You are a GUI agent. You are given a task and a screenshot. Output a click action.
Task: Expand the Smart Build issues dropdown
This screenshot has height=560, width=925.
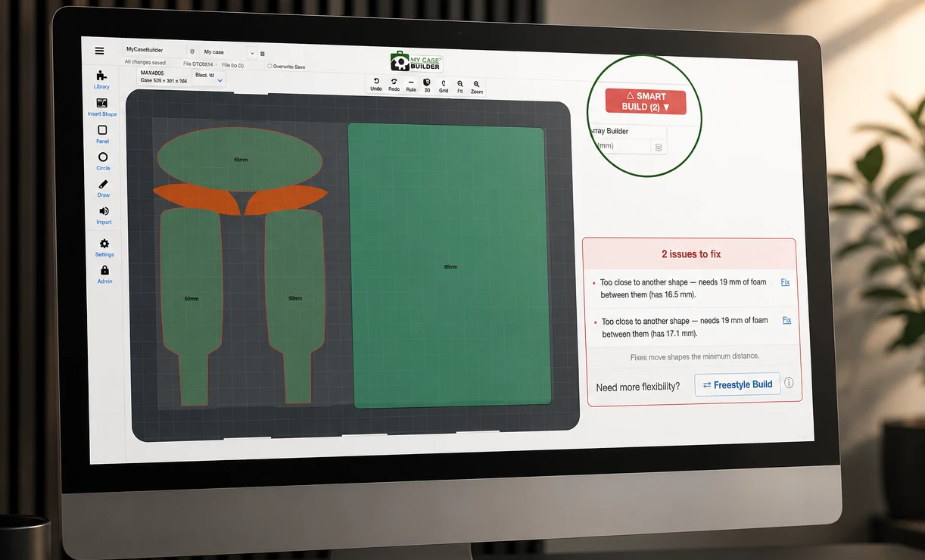646,101
